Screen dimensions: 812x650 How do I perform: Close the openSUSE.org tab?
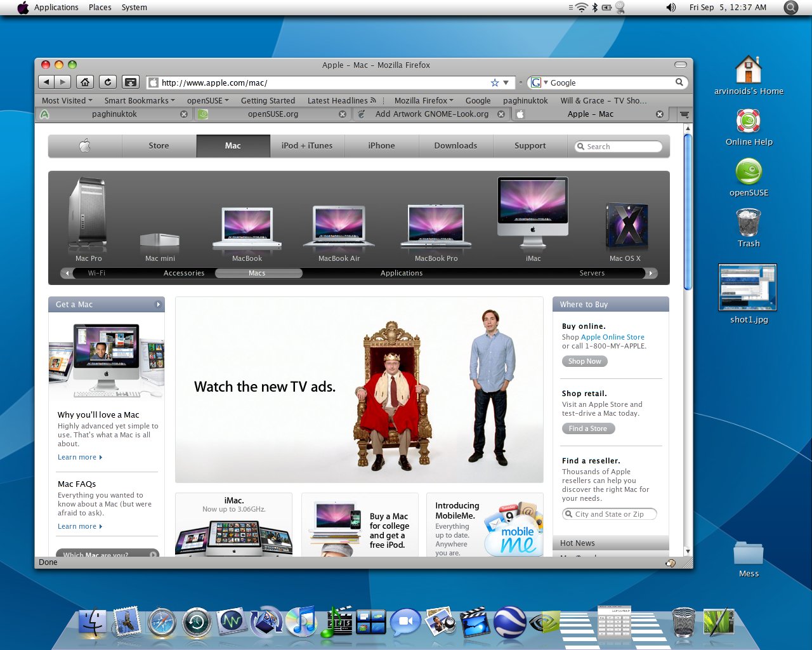[343, 114]
